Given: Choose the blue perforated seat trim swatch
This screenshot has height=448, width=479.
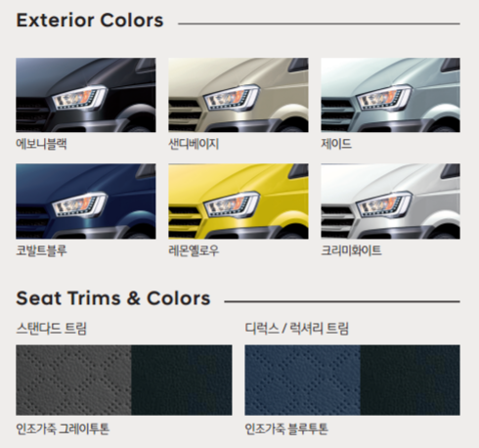Looking at the screenshot, I should coord(302,380).
